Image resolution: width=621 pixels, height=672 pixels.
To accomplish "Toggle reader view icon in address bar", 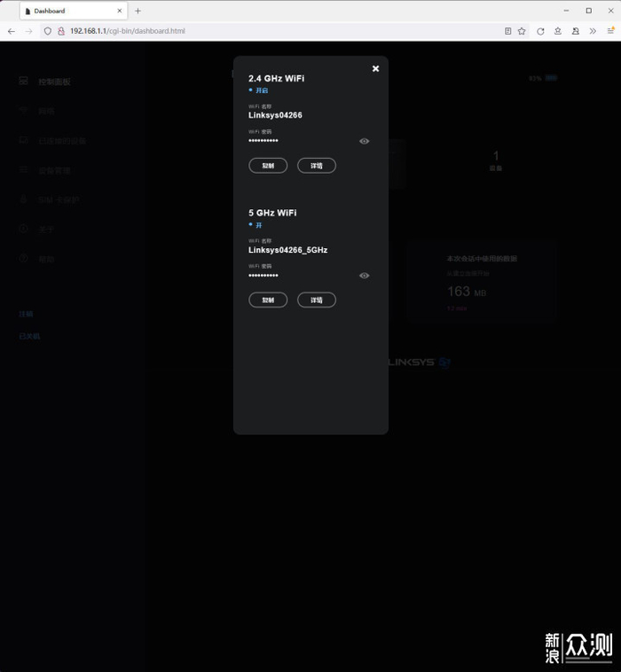I will coord(507,31).
